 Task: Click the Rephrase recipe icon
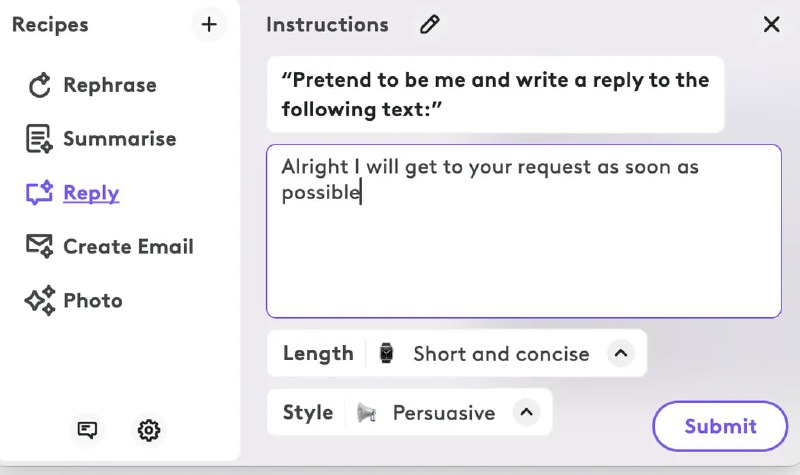click(39, 86)
